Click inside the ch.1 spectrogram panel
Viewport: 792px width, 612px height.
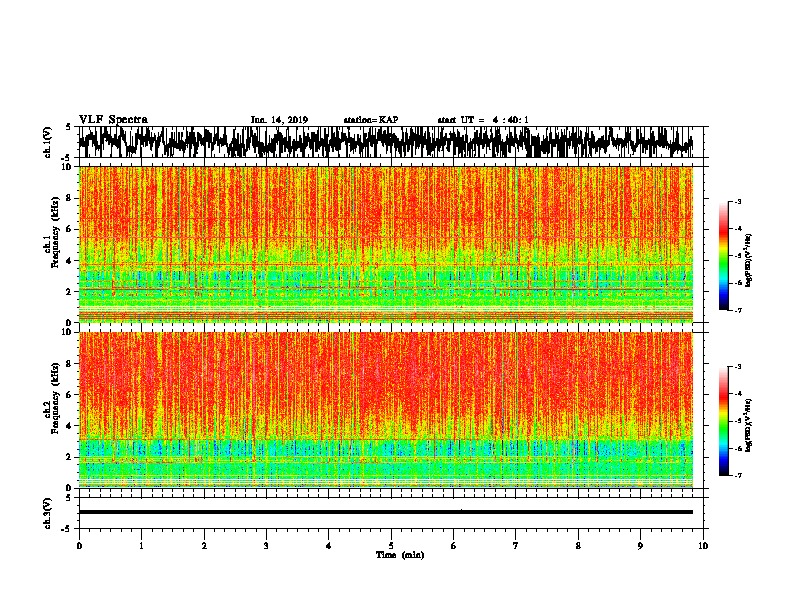386,244
